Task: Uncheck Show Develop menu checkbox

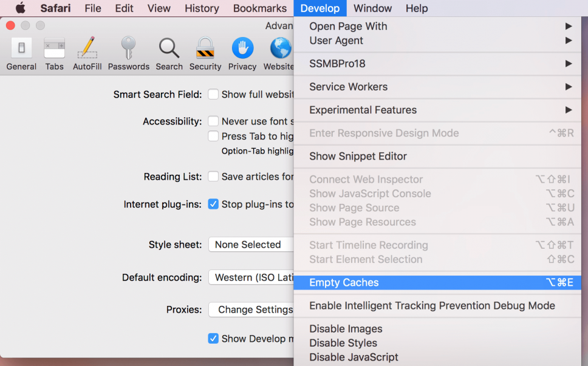Action: pos(213,339)
